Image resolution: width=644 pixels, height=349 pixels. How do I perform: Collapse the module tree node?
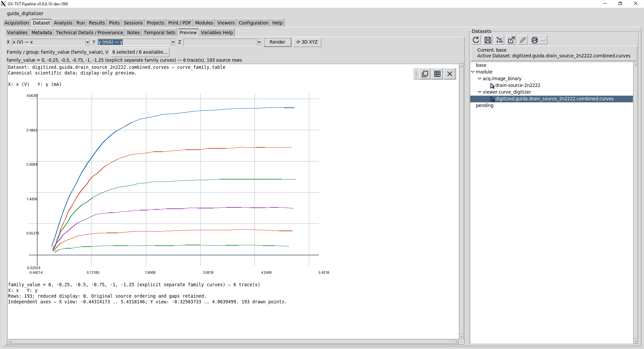(473, 72)
